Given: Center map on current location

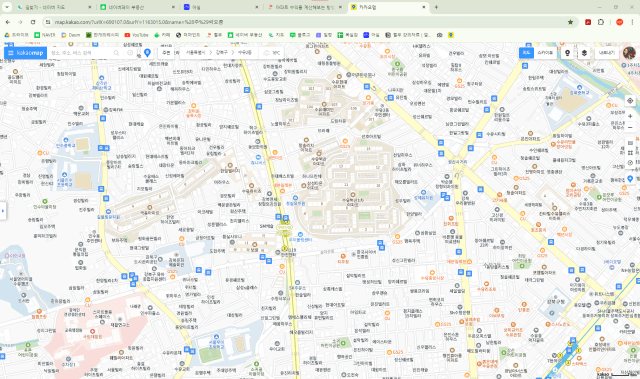Looking at the screenshot, I should 630,101.
